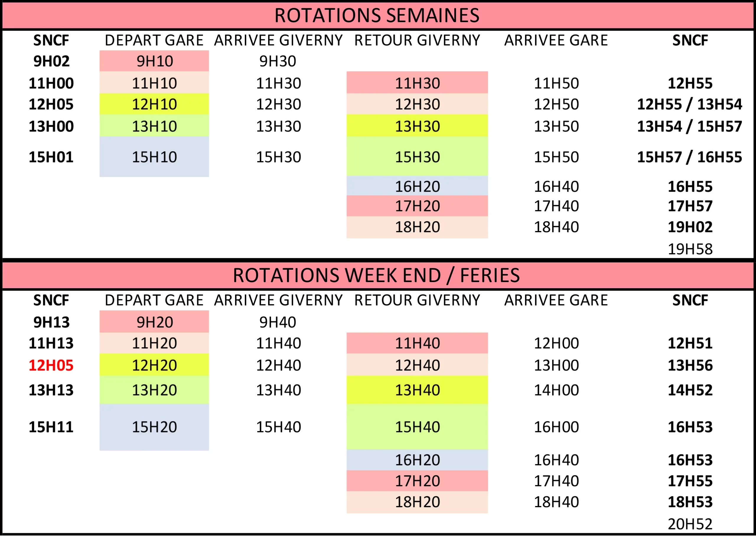Click the blue 15H20 weekend departure cell
Image resolution: width=756 pixels, height=537 pixels.
click(154, 427)
